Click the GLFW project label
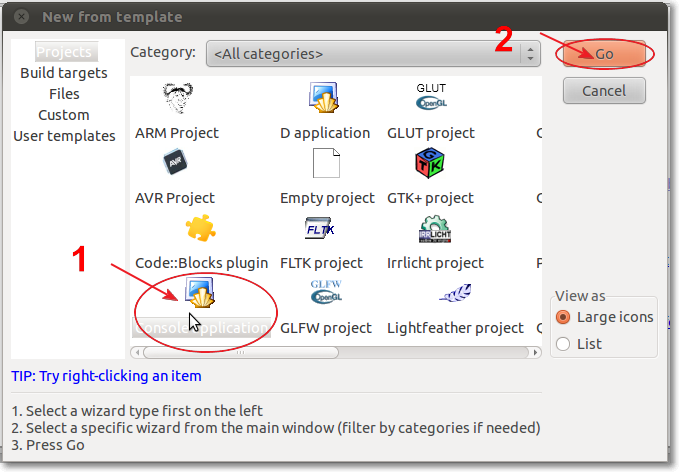679x472 pixels. (326, 328)
